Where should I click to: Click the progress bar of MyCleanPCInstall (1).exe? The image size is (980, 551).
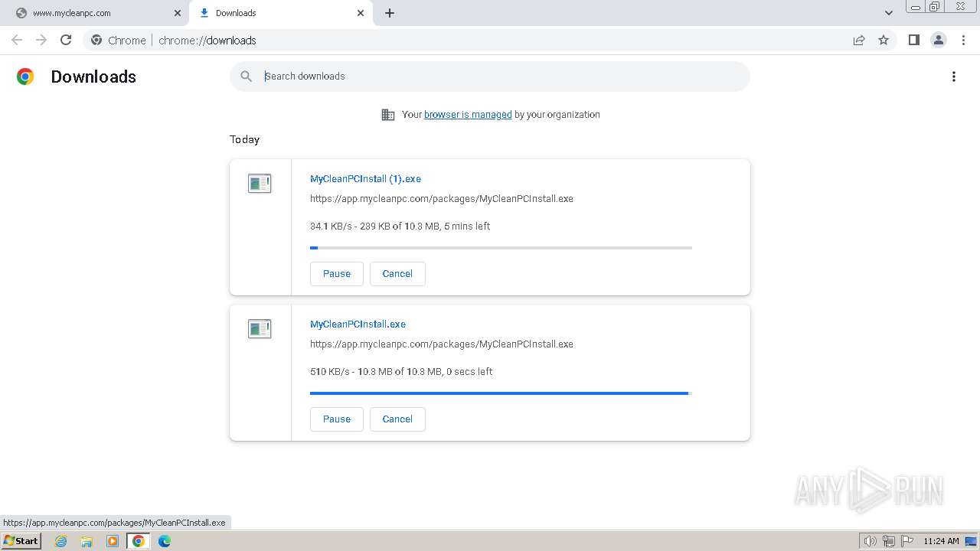coord(501,248)
